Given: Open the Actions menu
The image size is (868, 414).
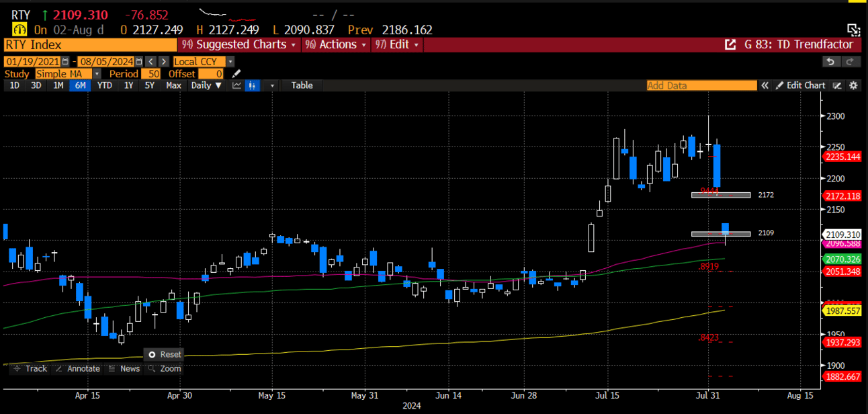Looking at the screenshot, I should pos(335,45).
